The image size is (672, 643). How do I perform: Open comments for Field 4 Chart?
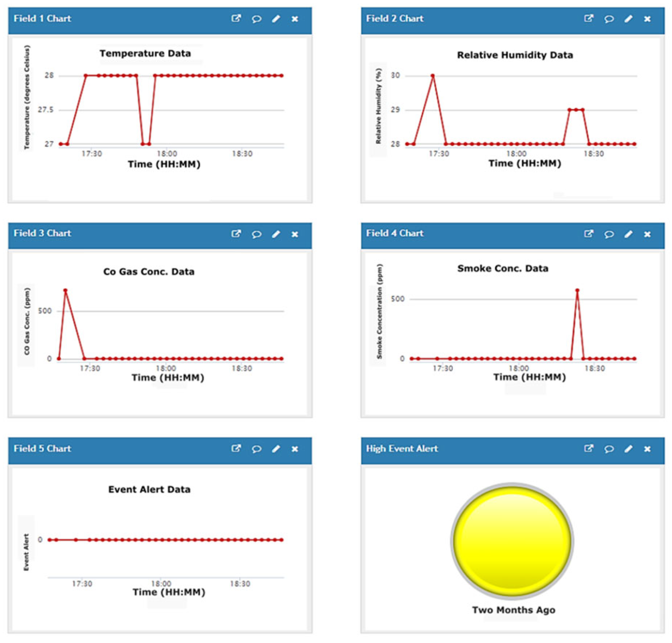click(609, 234)
